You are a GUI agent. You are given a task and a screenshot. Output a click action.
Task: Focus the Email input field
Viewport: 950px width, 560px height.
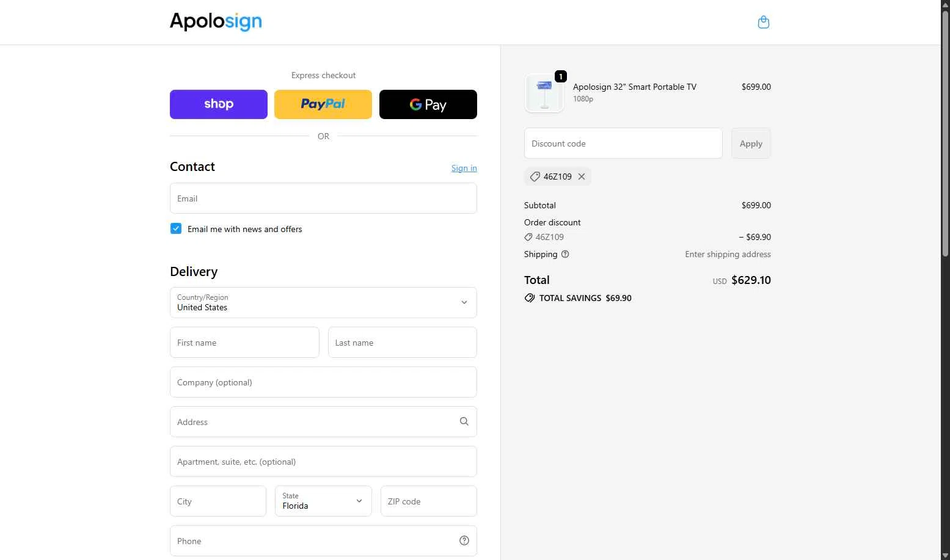coord(323,198)
